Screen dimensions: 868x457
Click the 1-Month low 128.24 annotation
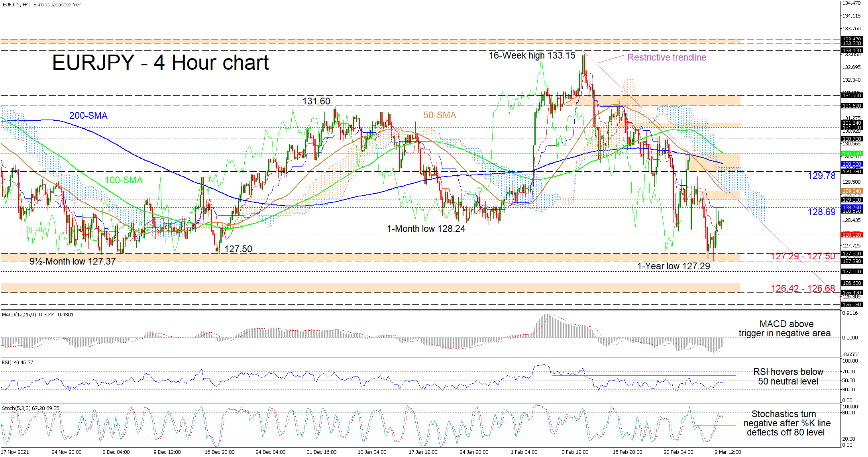click(x=426, y=229)
